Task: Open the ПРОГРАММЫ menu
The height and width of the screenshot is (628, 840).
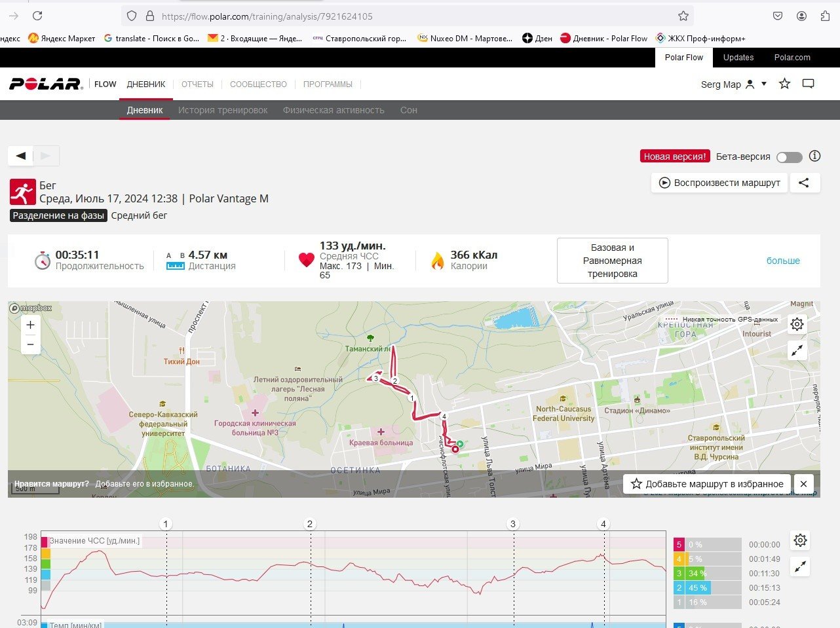Action: (x=328, y=84)
